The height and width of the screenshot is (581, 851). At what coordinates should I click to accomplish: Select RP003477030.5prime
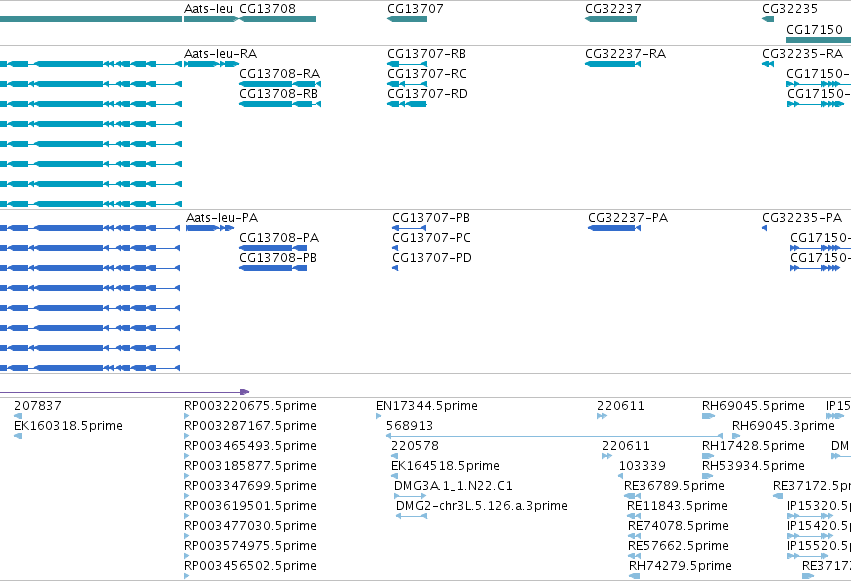[187, 537]
